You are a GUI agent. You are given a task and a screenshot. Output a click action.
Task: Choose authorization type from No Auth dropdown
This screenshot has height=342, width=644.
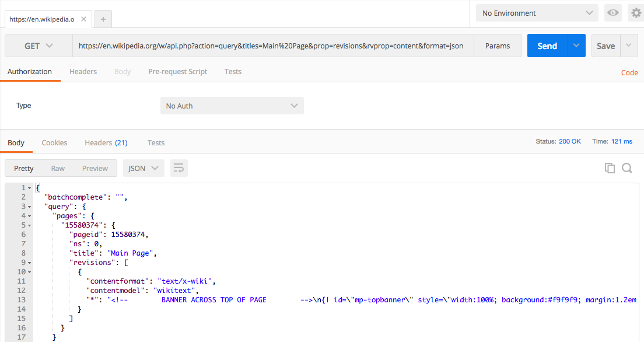click(x=232, y=106)
